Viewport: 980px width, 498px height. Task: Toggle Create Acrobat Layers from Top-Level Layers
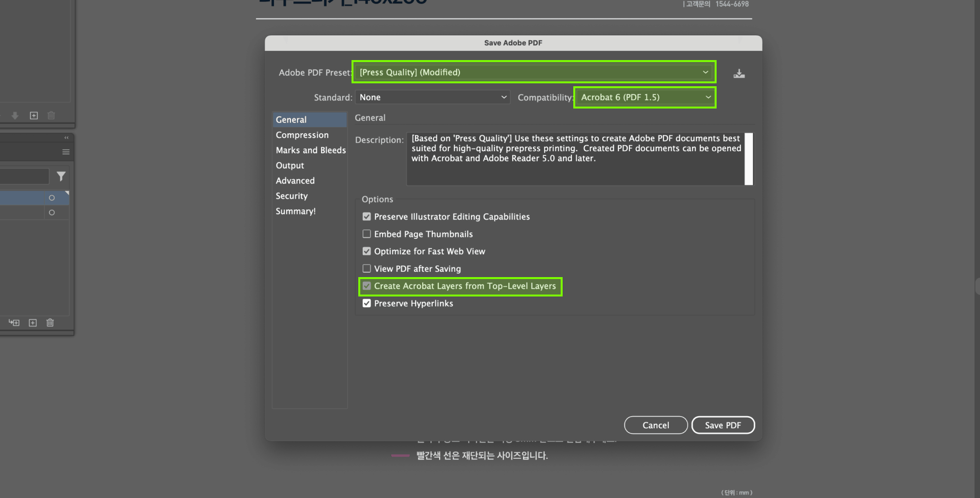[367, 286]
